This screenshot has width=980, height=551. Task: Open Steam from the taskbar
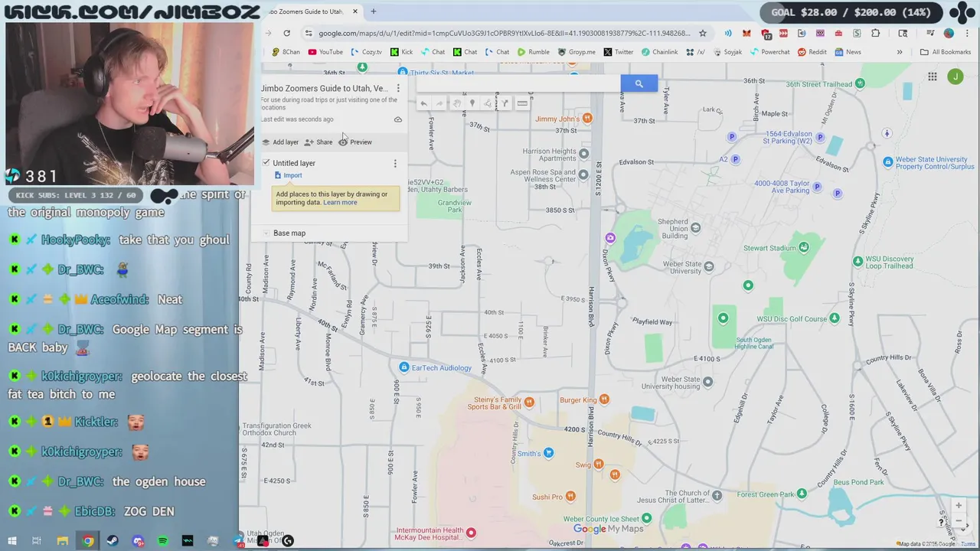coord(113,541)
